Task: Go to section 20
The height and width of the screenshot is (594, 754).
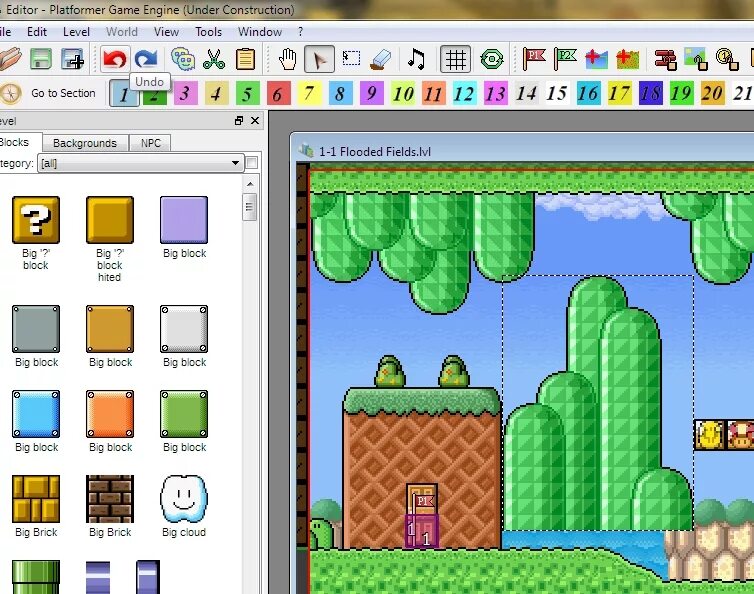Action: (712, 93)
